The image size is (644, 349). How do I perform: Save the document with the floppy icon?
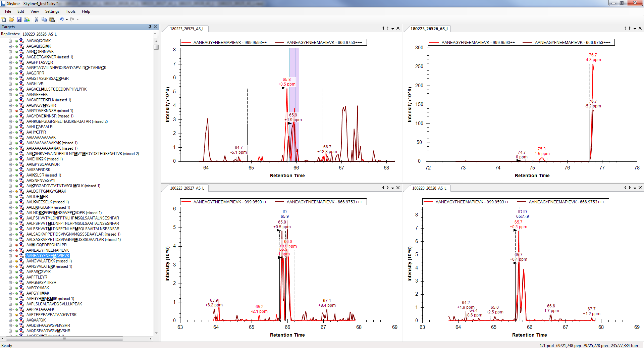(x=19, y=19)
